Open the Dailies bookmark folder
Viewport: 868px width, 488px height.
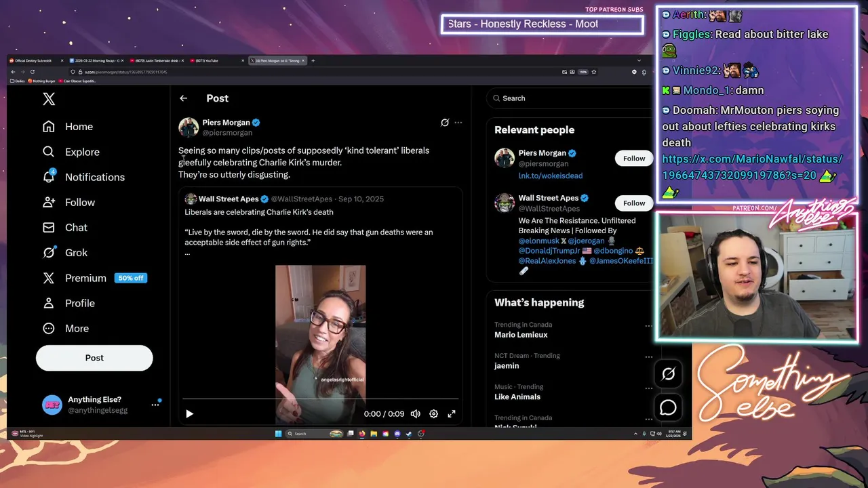[18, 81]
